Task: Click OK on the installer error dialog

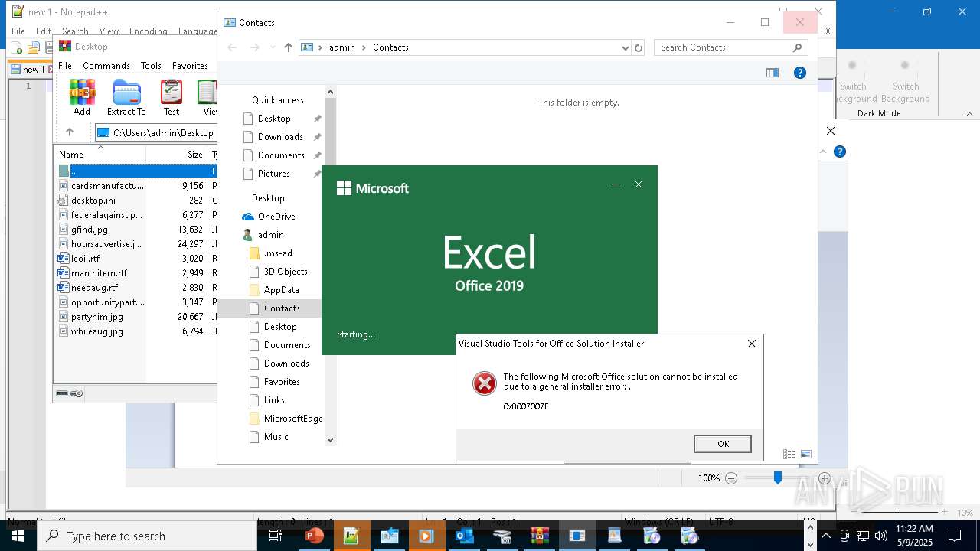Action: pos(723,444)
